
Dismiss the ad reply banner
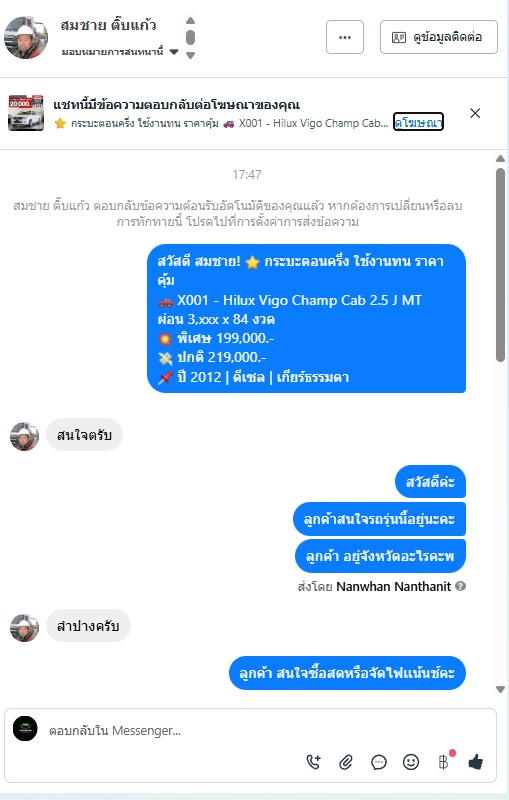click(x=475, y=113)
